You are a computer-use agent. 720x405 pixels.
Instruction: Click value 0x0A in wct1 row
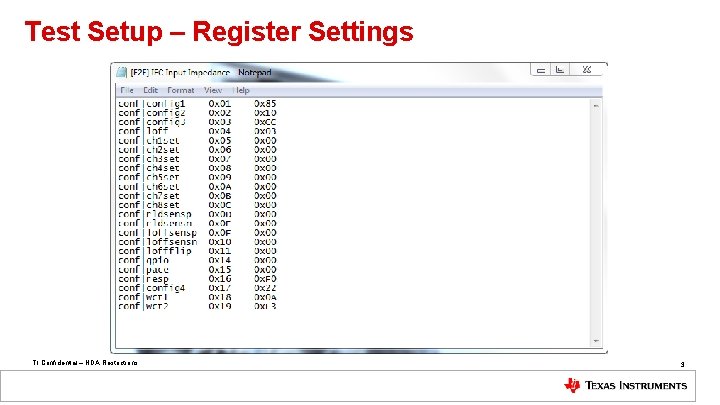point(265,298)
